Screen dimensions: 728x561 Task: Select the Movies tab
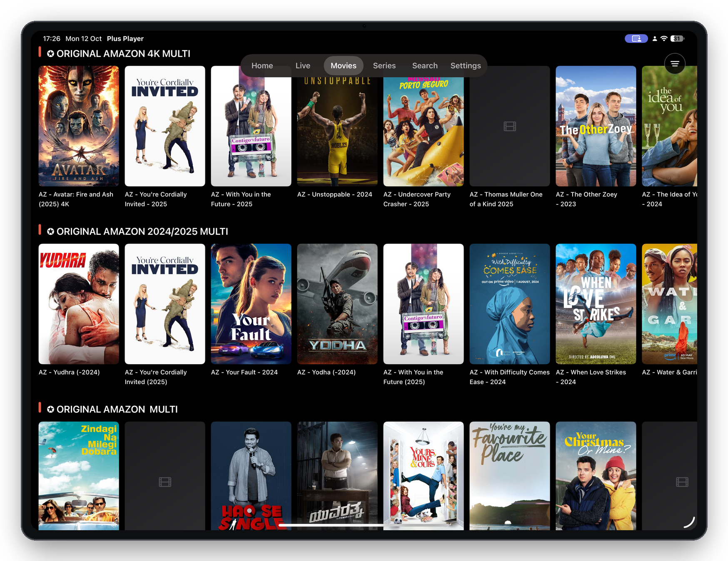click(344, 66)
